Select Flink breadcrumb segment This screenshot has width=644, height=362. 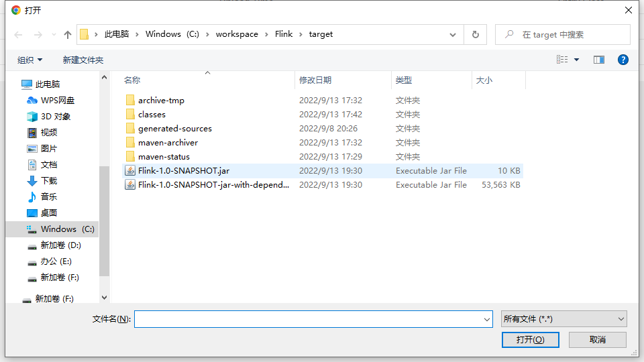point(284,34)
